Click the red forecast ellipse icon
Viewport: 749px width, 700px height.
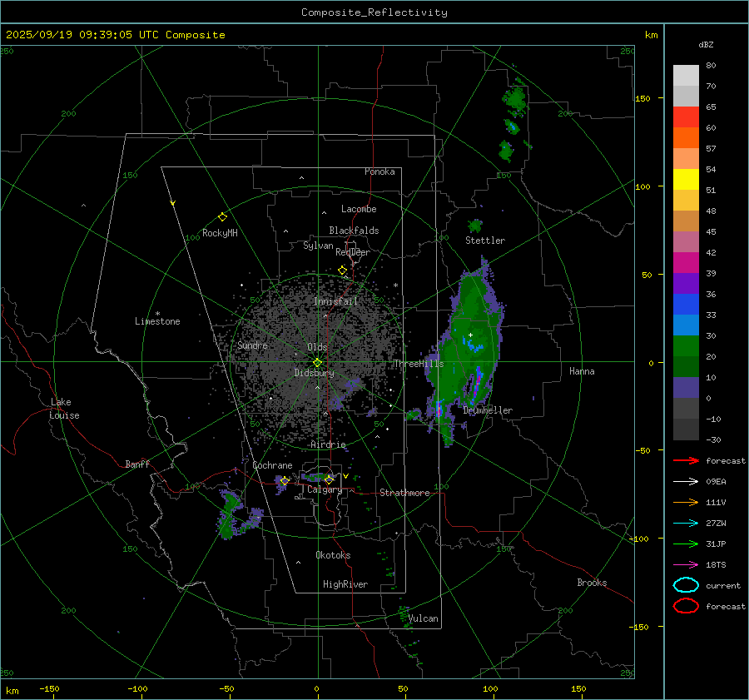point(686,606)
